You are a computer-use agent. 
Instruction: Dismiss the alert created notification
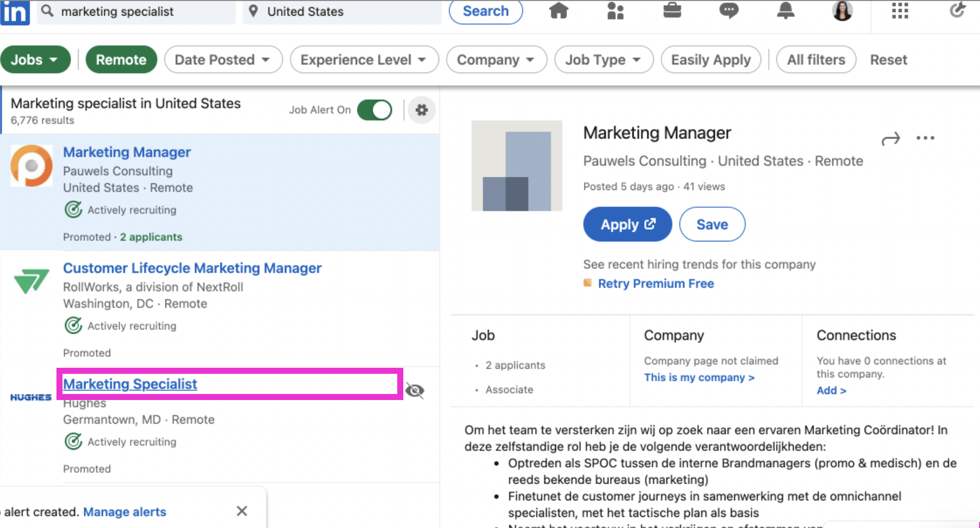coord(242,511)
